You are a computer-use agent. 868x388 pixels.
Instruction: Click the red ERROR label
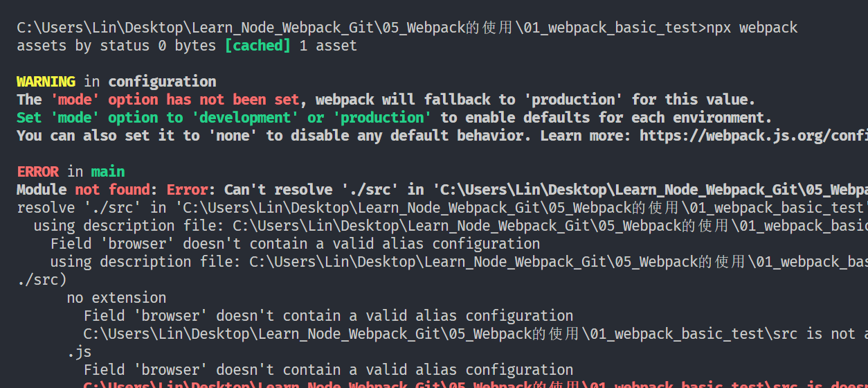(37, 172)
